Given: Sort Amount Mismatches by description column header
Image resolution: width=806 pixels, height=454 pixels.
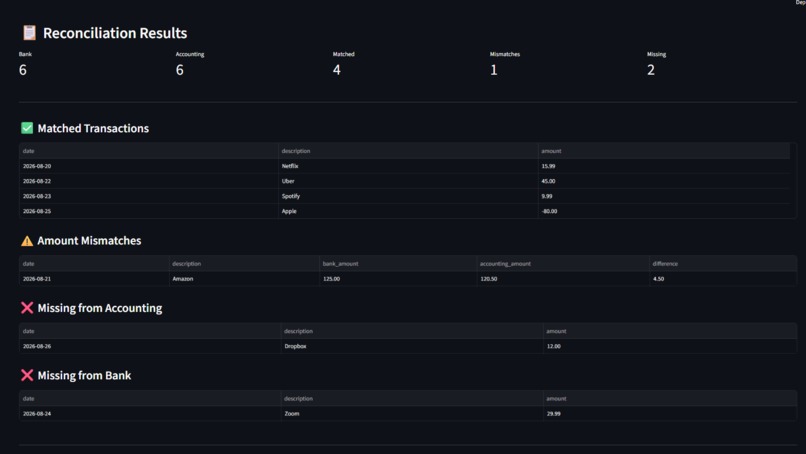Looking at the screenshot, I should [x=244, y=264].
